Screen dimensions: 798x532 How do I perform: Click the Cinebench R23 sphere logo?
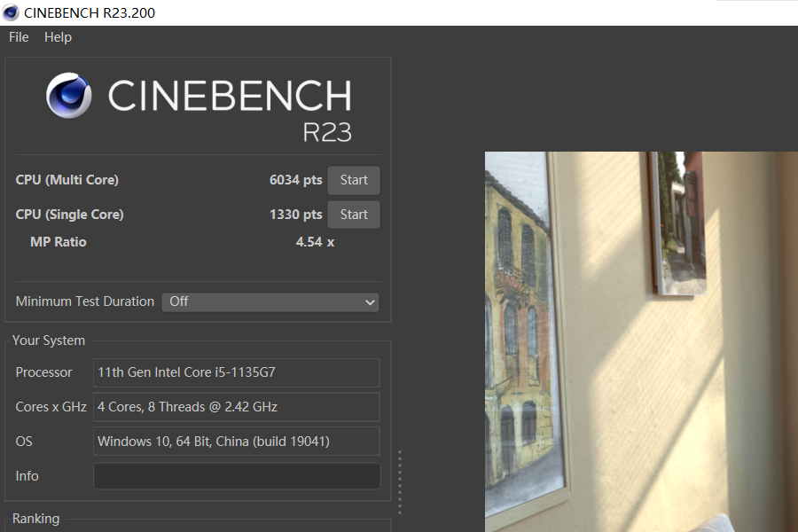(x=68, y=96)
